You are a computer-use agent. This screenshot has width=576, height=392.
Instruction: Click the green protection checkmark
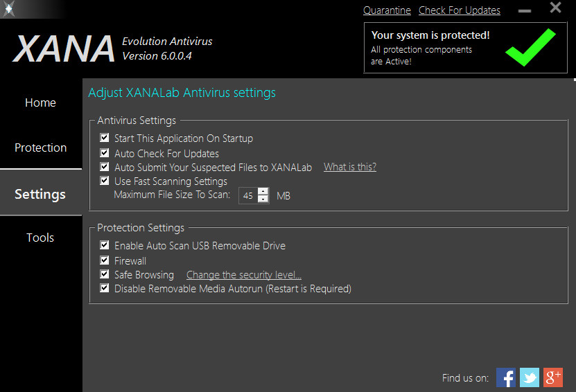pyautogui.click(x=530, y=47)
